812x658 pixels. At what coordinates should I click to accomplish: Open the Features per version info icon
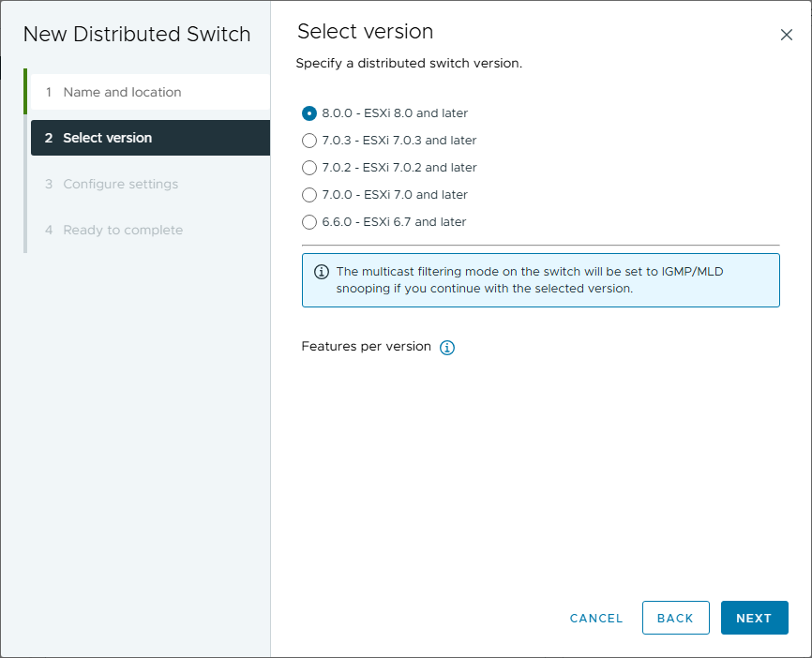[447, 348]
